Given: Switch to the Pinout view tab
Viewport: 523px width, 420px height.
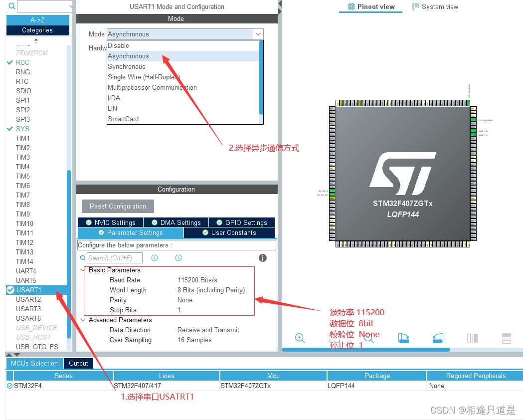Looking at the screenshot, I should pos(370,6).
